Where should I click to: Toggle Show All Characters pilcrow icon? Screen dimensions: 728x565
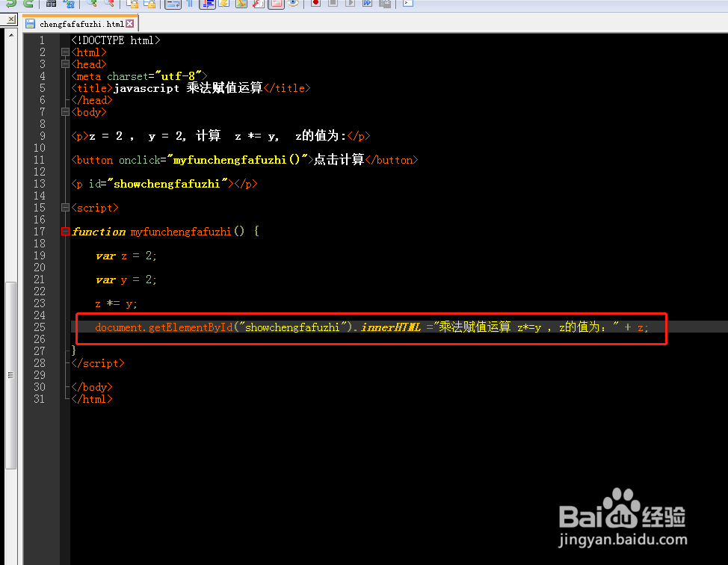(x=190, y=3)
